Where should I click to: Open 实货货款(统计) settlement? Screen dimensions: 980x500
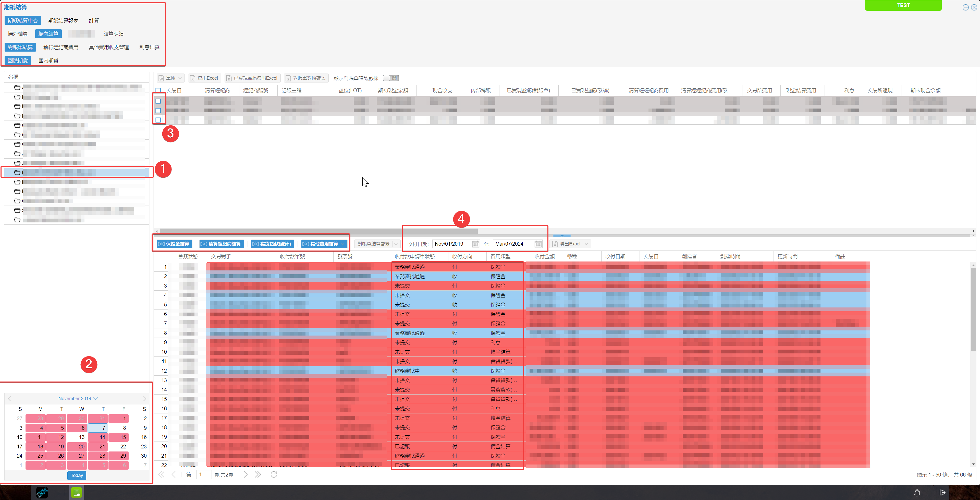272,244
